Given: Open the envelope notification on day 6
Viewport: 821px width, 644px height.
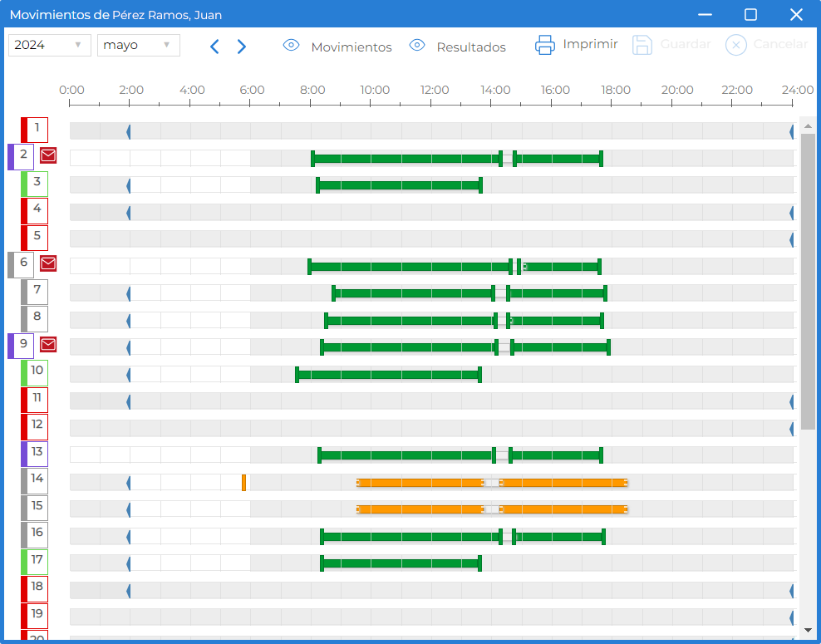Looking at the screenshot, I should point(48,263).
